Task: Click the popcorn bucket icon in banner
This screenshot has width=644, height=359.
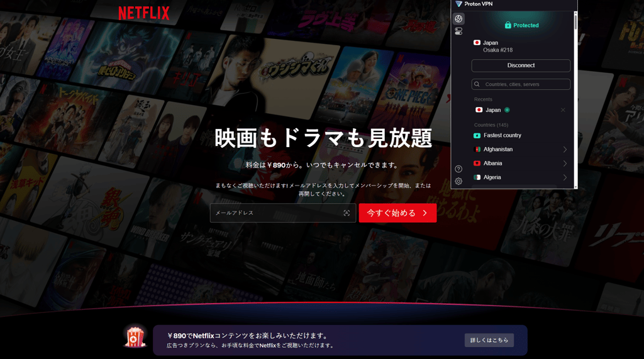Action: pos(135,337)
